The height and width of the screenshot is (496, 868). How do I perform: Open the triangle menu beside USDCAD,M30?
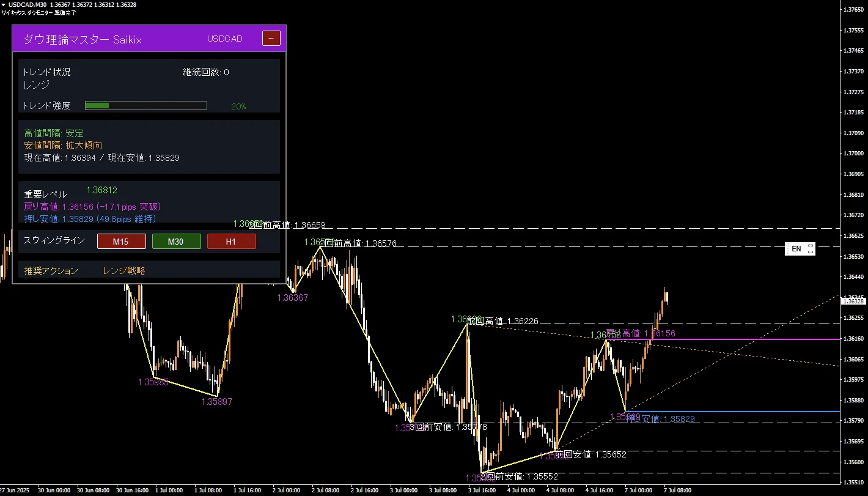[x=4, y=5]
